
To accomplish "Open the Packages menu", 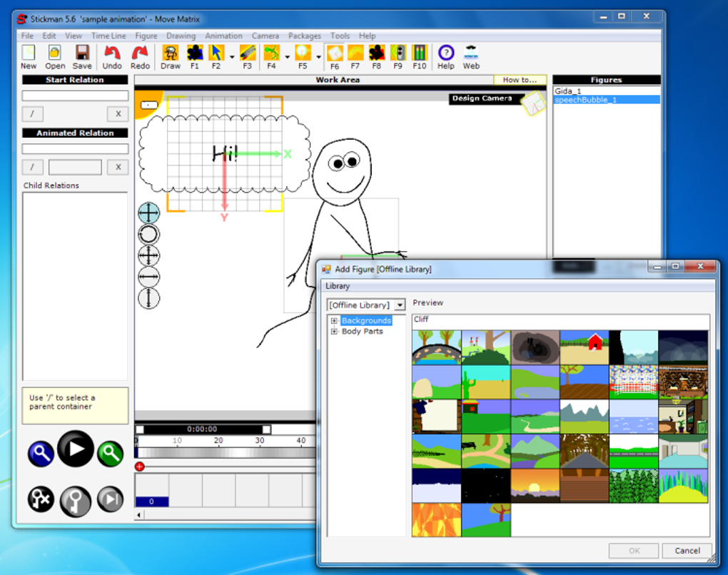I will [x=305, y=36].
